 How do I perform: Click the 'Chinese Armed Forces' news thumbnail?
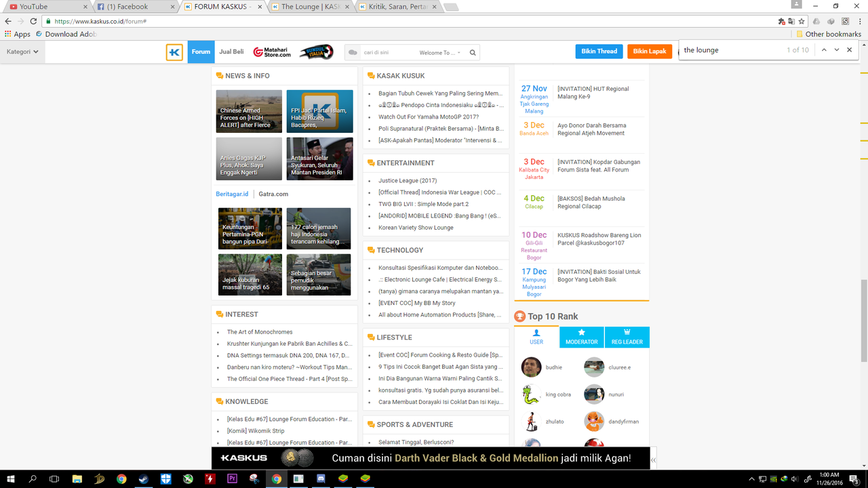coord(249,111)
